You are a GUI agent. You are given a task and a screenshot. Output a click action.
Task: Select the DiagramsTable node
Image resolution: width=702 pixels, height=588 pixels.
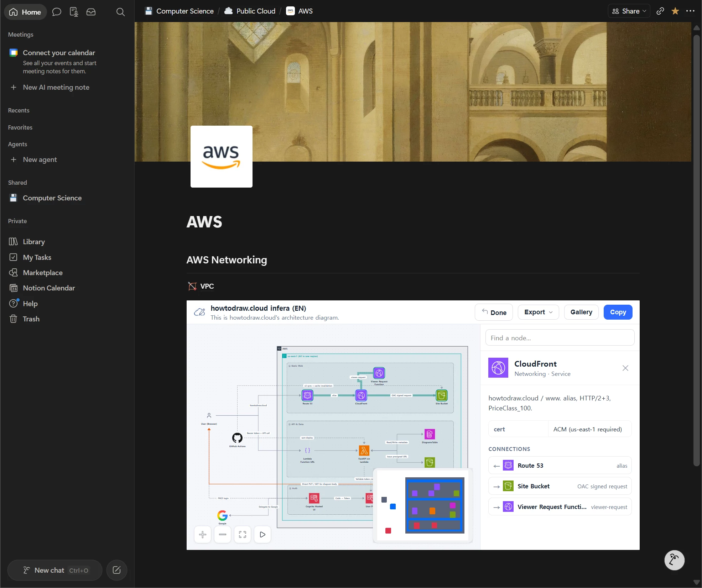tap(430, 434)
